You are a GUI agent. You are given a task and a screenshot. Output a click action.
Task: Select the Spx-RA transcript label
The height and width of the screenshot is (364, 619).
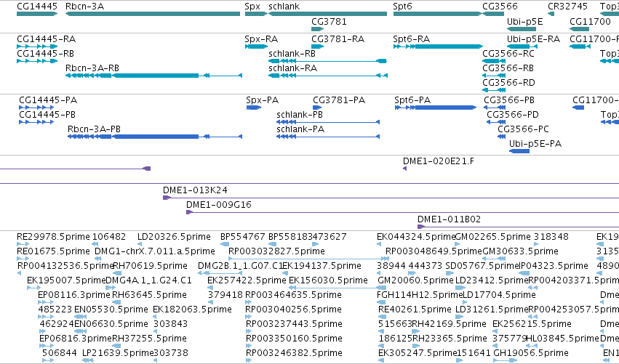click(261, 39)
